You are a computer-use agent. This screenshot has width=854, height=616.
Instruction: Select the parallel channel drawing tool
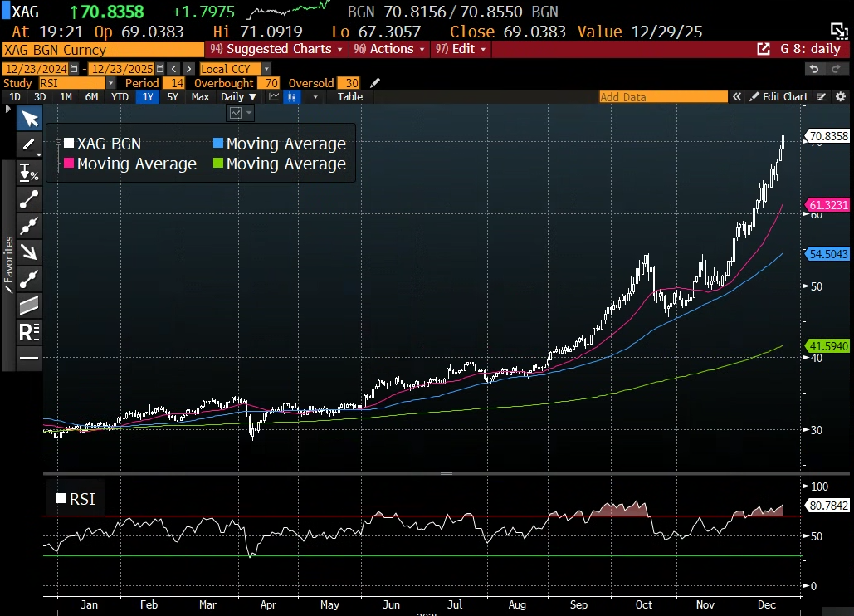click(30, 306)
